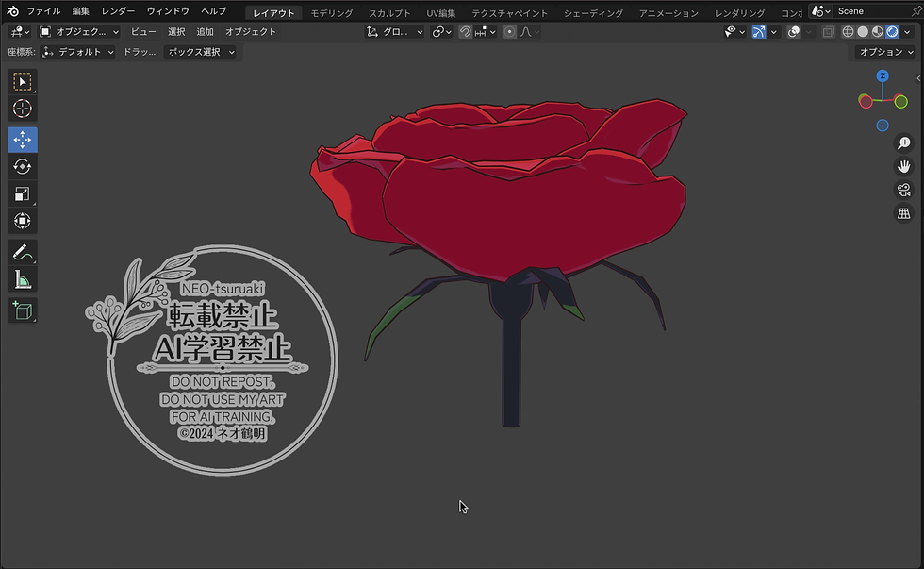Switch perspective/orthographic with the grid icon
The width and height of the screenshot is (924, 569).
click(903, 213)
